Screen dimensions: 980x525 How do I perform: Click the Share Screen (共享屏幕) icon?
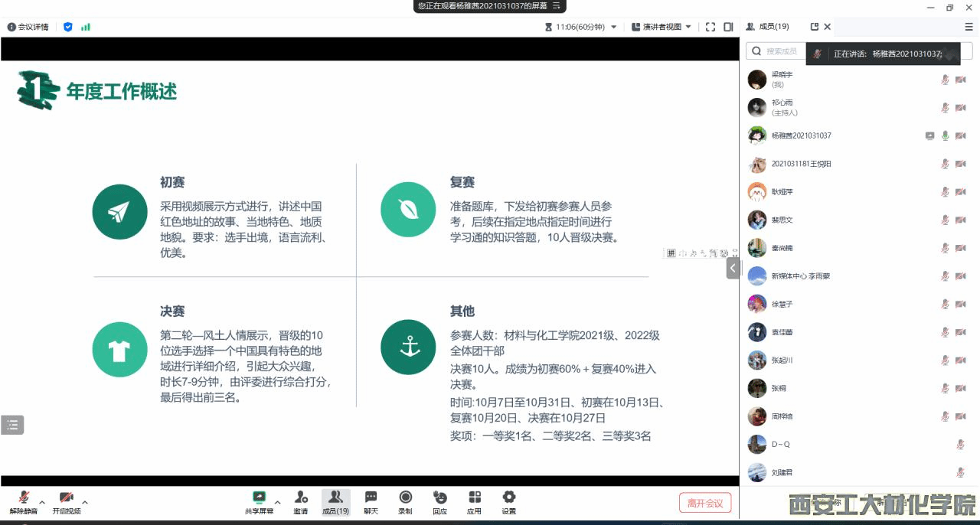(259, 498)
